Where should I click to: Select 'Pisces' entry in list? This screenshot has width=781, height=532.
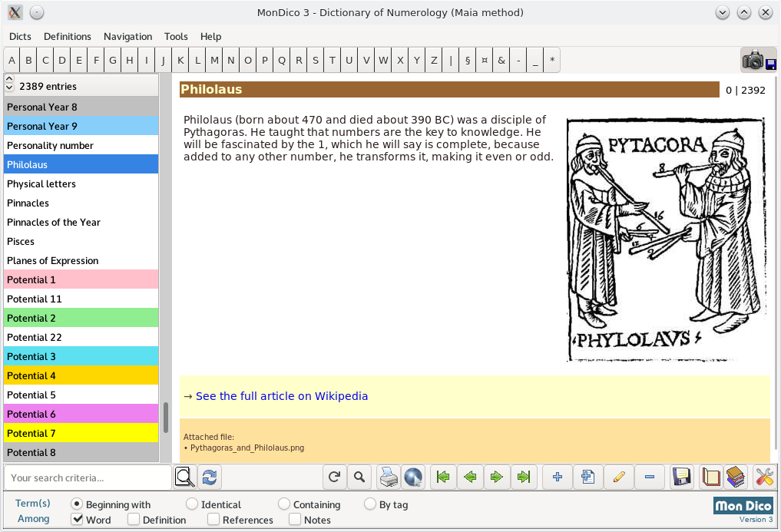coord(81,241)
